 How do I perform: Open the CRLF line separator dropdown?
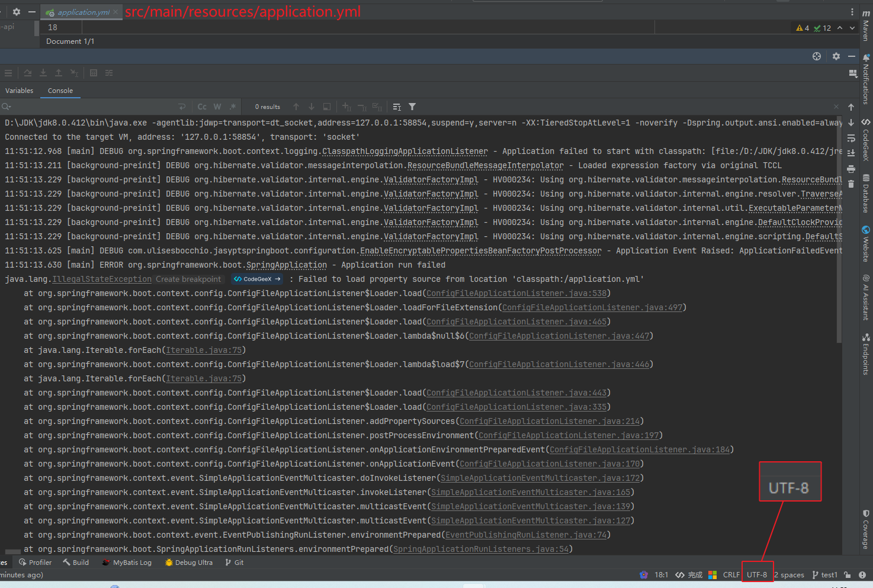point(731,575)
